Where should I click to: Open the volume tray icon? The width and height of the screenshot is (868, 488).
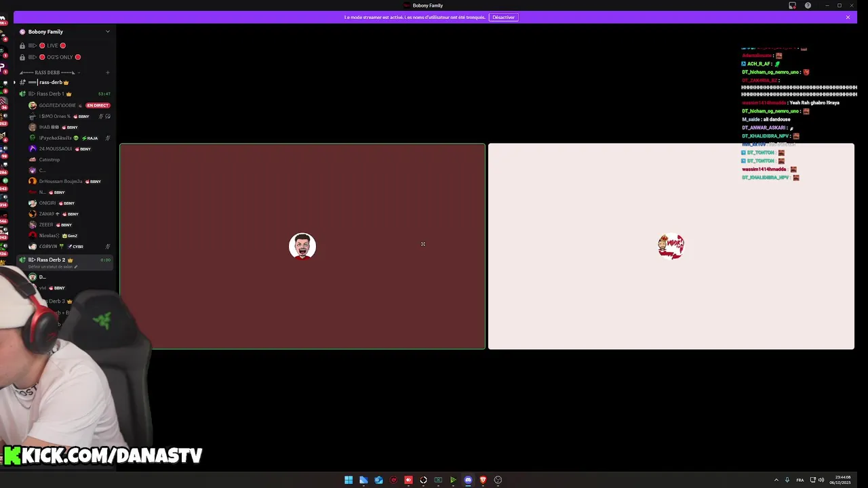coord(821,480)
